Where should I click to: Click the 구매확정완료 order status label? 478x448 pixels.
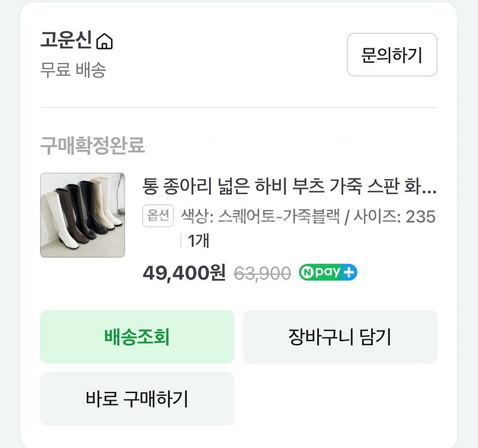click(x=93, y=145)
